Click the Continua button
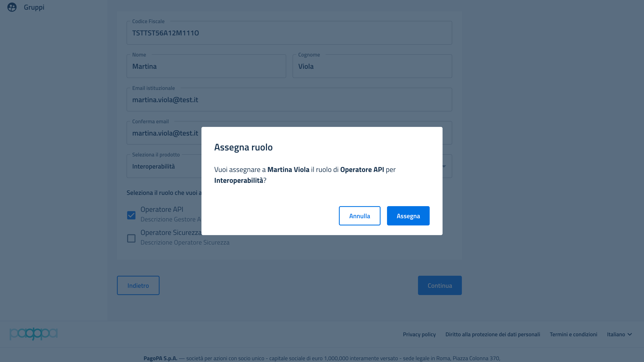This screenshot has height=362, width=644. 440,285
